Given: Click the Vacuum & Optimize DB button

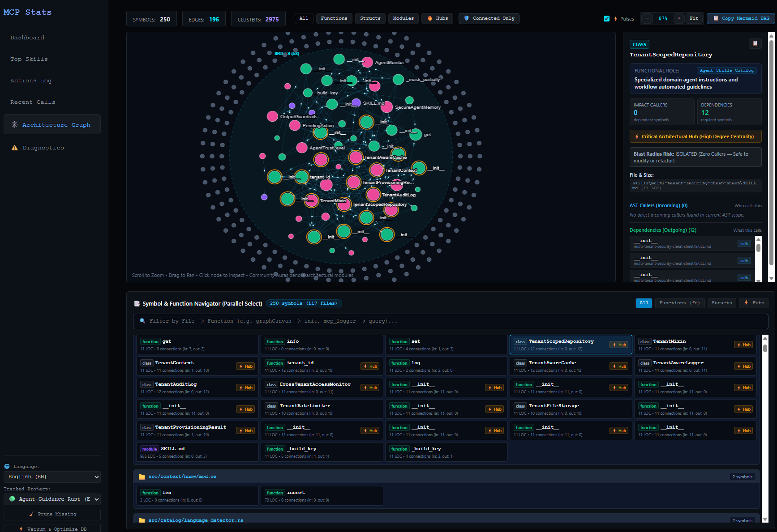Looking at the screenshot, I should (52, 528).
